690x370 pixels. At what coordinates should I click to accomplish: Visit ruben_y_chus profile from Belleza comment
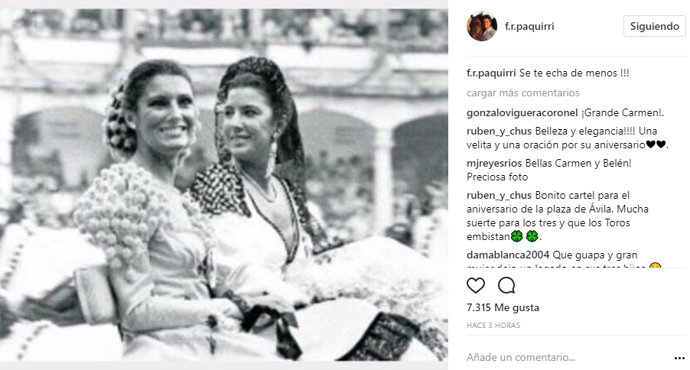(499, 131)
